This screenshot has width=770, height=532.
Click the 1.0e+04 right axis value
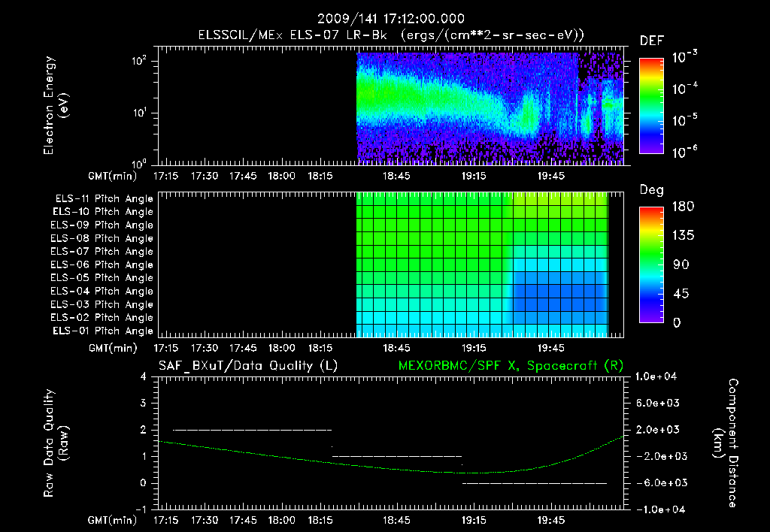pos(656,376)
